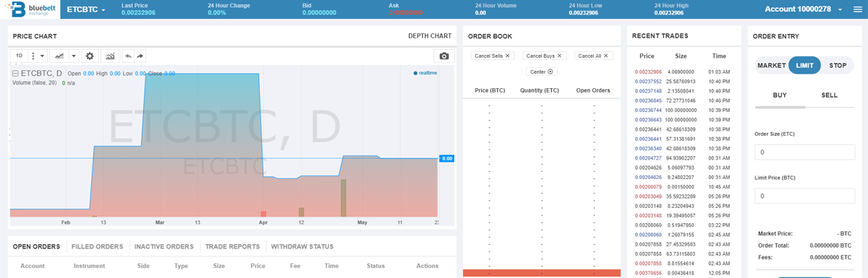
Task: Click the Status column header in orders table
Action: [375, 266]
